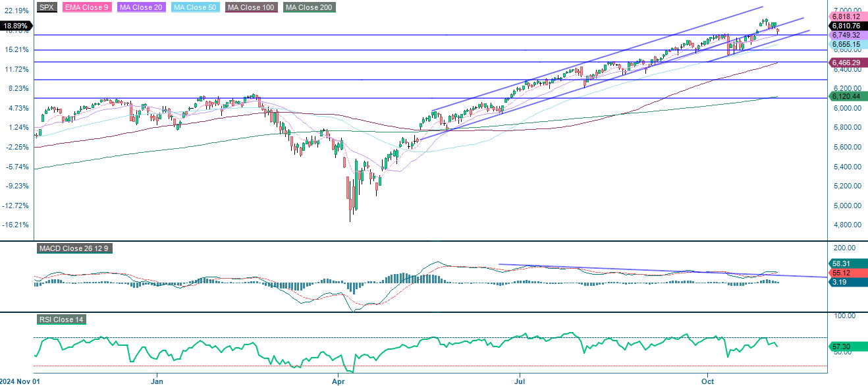This screenshot has width=868, height=386.
Task: Click the MA Close 200 legend tag
Action: click(310, 7)
